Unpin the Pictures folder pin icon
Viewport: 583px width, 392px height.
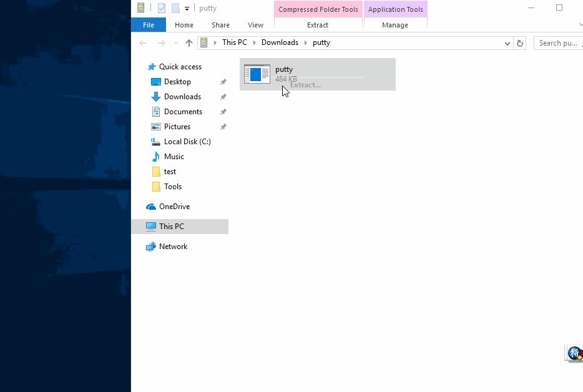coord(223,127)
